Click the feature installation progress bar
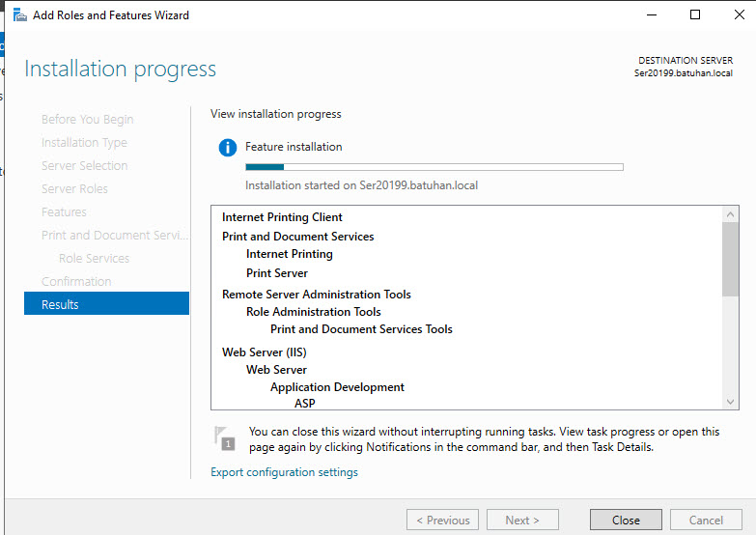This screenshot has width=756, height=535. point(434,167)
